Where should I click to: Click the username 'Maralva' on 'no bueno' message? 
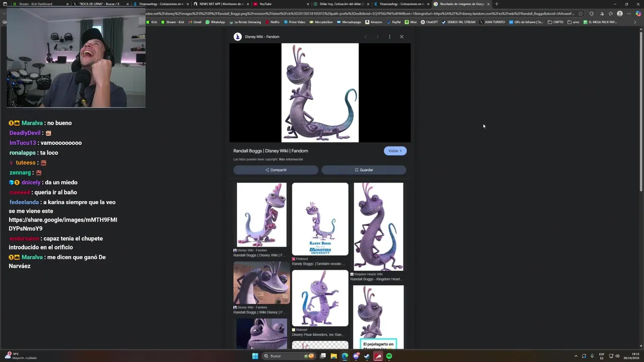tap(32, 123)
